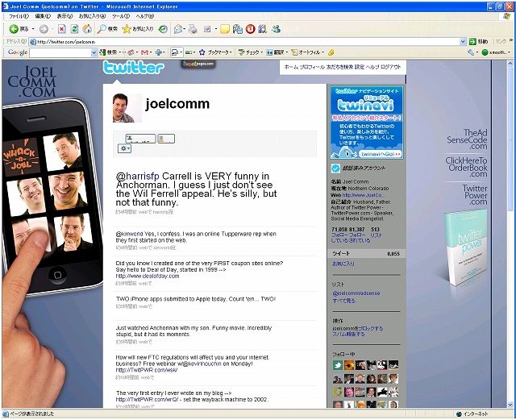Click the vertical scrollbar down arrow
Screen dimensions: 516x420
click(x=510, y=405)
